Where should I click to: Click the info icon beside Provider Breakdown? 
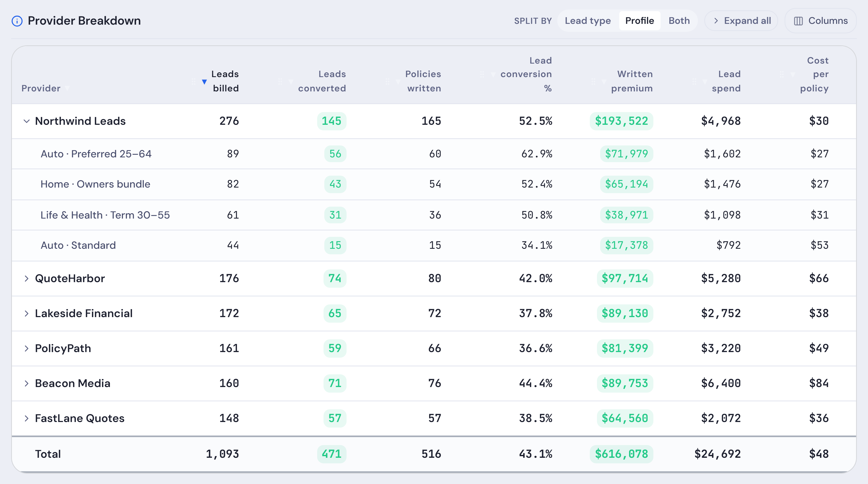(17, 21)
